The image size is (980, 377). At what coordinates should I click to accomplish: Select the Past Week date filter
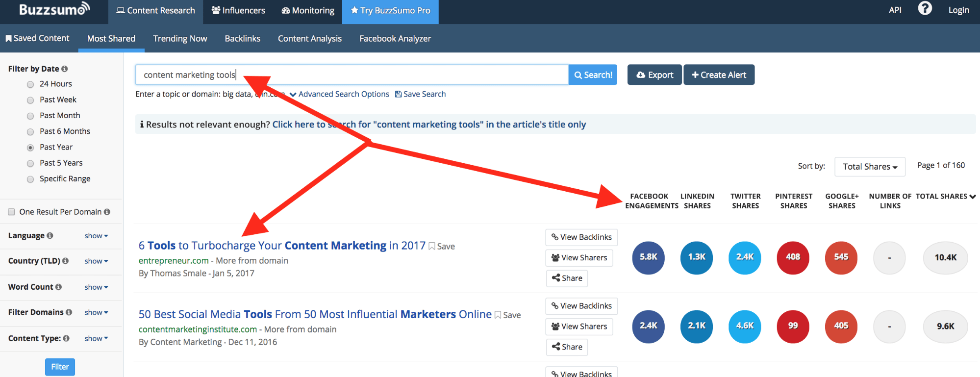[30, 100]
